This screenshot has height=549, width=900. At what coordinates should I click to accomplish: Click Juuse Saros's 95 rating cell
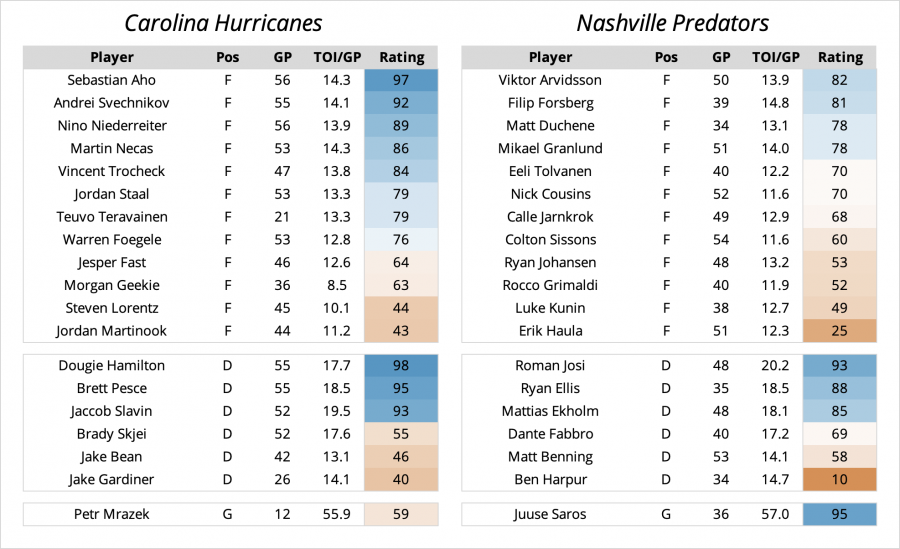[x=840, y=515]
